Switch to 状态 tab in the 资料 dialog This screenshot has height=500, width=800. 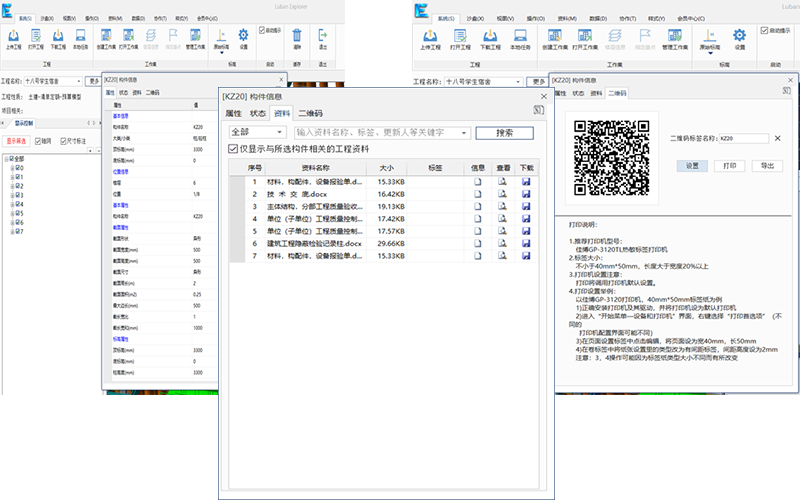pyautogui.click(x=258, y=113)
